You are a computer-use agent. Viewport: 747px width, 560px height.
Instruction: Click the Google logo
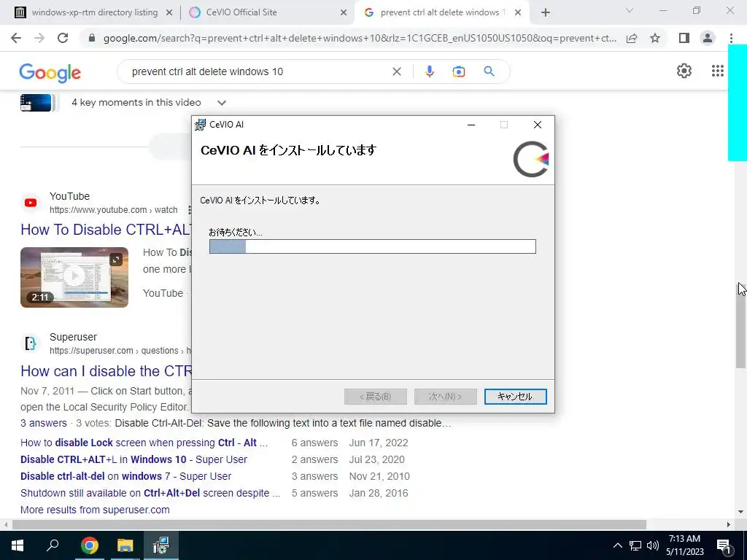tap(50, 72)
